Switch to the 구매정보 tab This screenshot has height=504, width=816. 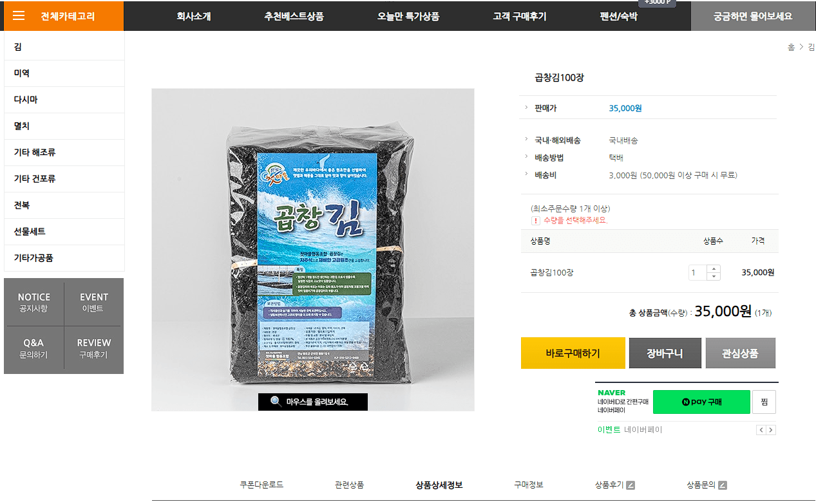pos(529,485)
